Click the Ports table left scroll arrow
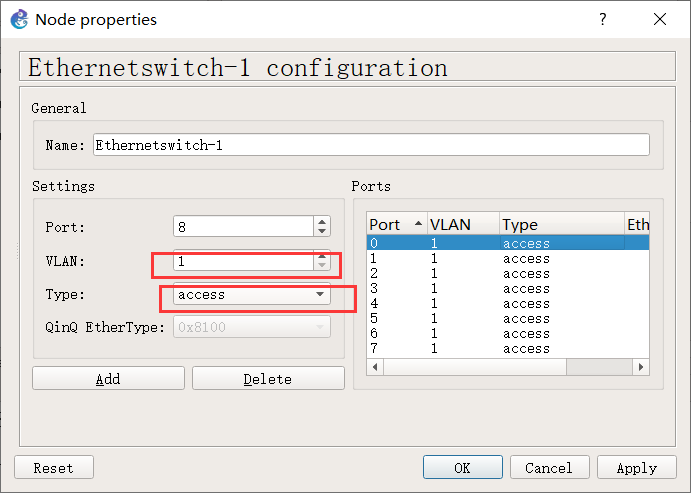 coord(375,367)
